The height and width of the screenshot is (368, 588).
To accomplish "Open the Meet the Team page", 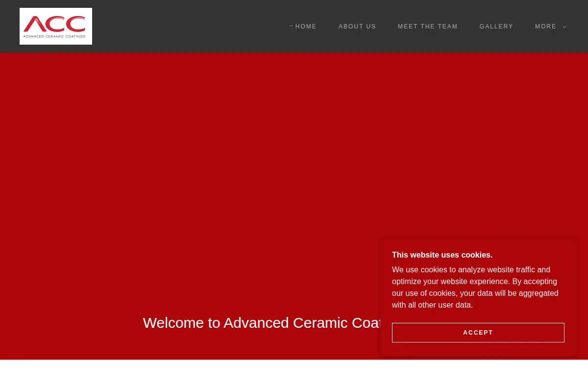I will point(428,26).
